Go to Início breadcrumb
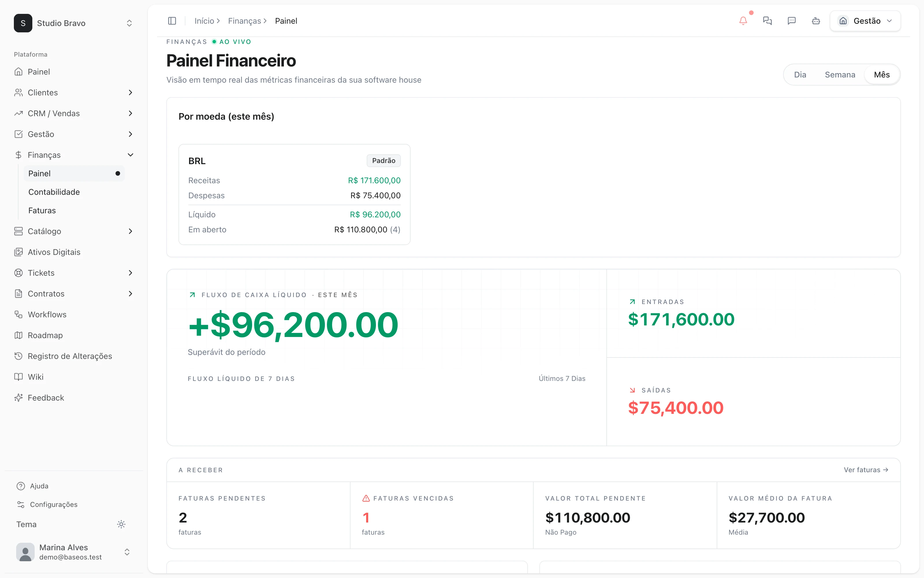 coord(204,21)
